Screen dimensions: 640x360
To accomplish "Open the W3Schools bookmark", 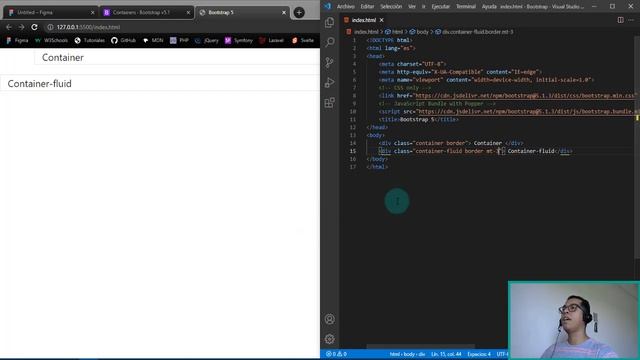I will (x=51, y=40).
